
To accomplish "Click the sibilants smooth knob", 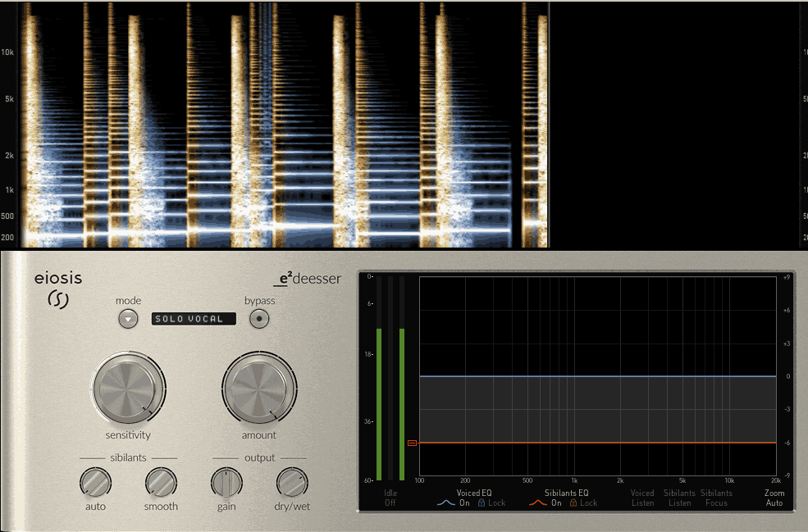I will tap(161, 483).
